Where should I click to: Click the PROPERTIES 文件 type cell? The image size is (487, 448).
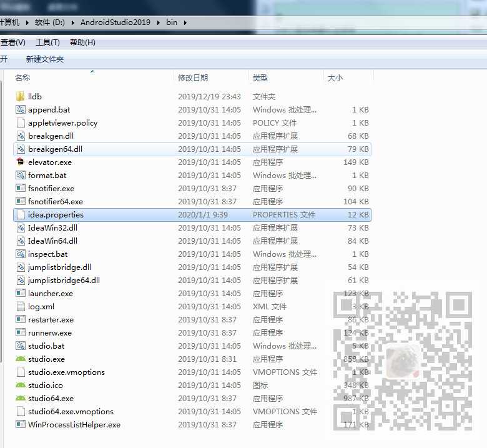click(284, 215)
